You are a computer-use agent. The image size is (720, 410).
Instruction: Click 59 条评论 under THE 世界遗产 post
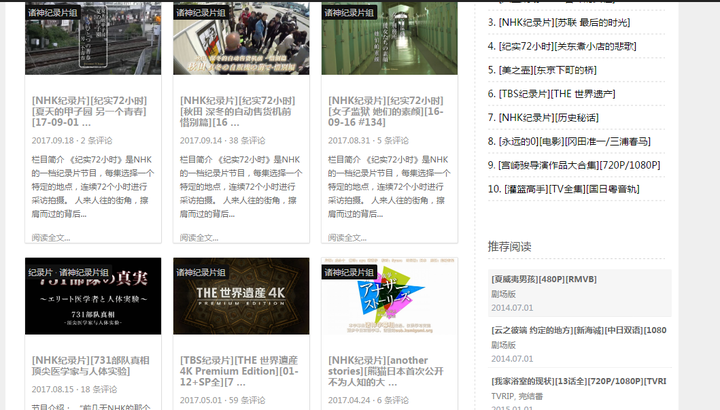pyautogui.click(x=247, y=400)
